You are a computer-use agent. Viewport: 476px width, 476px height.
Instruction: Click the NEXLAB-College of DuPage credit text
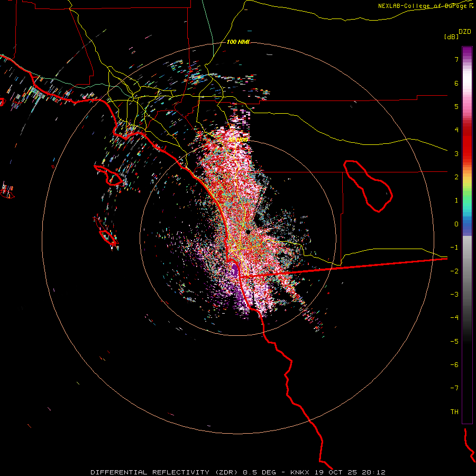click(423, 6)
